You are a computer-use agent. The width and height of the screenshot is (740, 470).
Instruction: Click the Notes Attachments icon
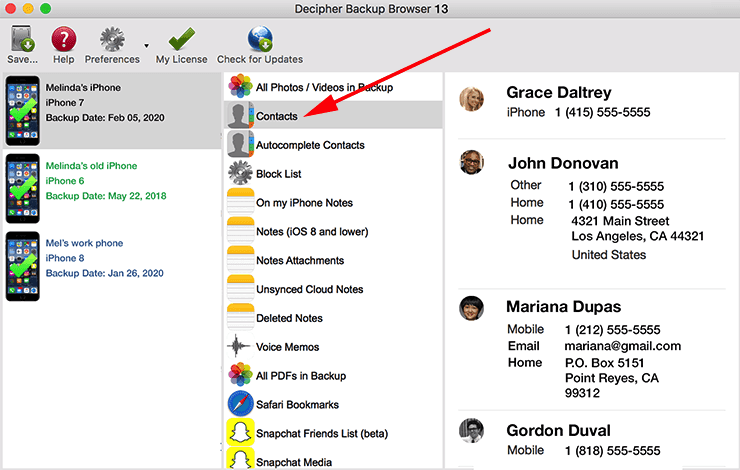[240, 260]
